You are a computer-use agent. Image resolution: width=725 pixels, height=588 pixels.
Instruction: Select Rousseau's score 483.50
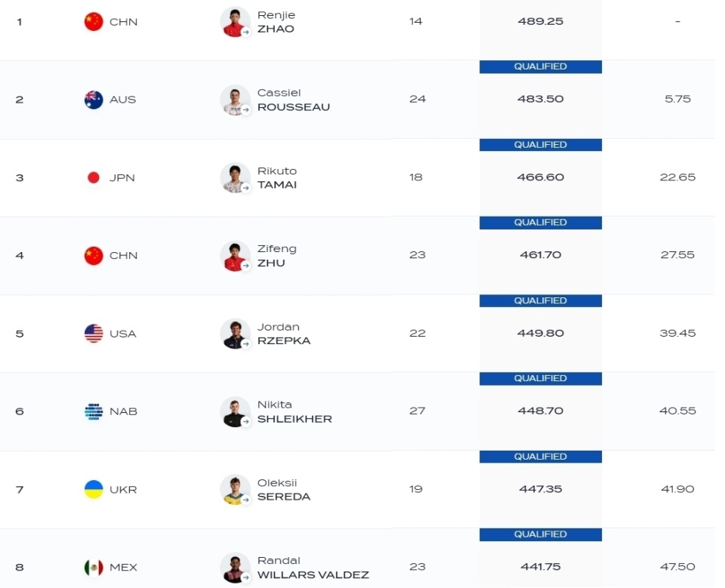click(x=541, y=99)
